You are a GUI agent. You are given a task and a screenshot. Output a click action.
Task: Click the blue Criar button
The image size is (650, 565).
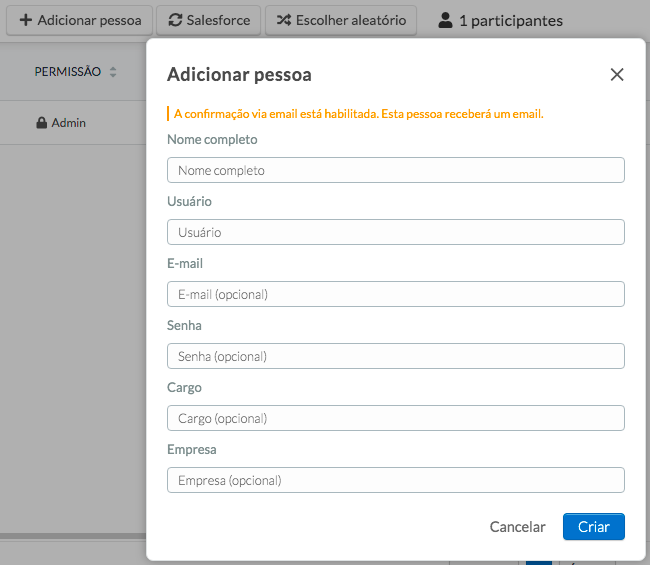[x=594, y=527]
